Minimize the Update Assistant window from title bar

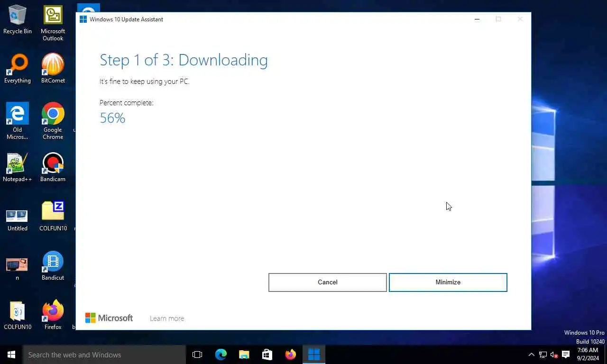(477, 19)
